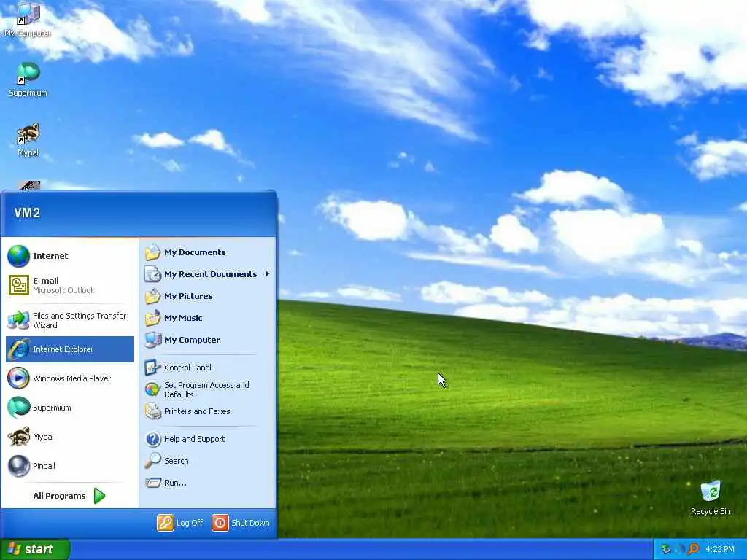Click the Log Off button
Viewport: 747px width, 560px height.
180,523
